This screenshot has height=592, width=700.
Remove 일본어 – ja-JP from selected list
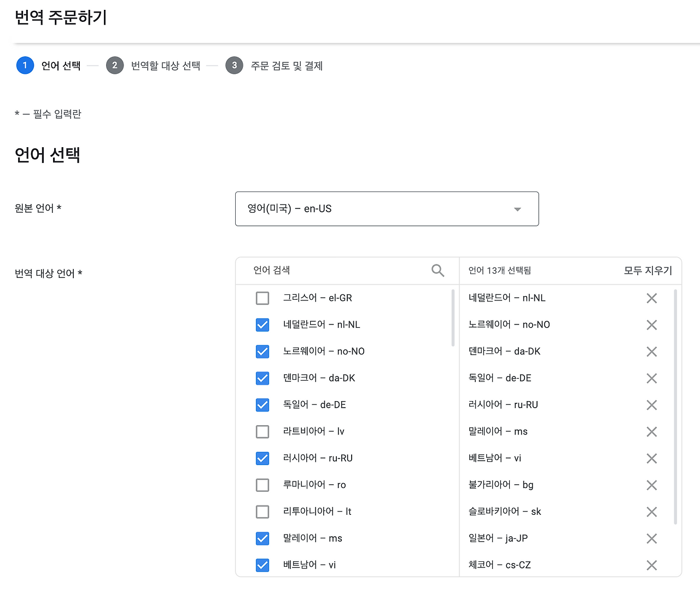[651, 539]
